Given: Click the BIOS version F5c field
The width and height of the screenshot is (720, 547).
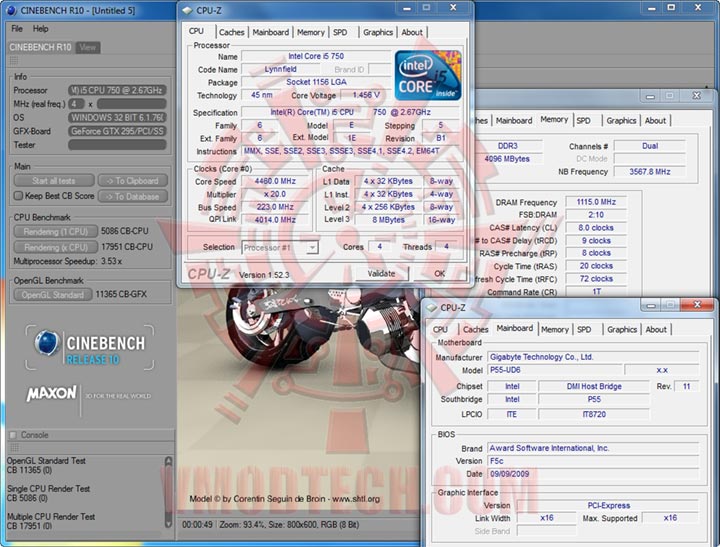Looking at the screenshot, I should 594,461.
